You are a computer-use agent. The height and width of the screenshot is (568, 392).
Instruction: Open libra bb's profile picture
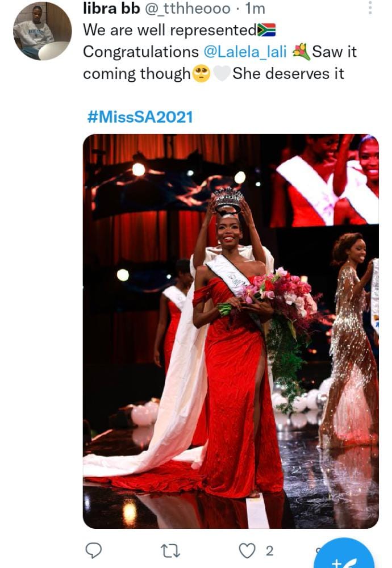click(x=43, y=31)
